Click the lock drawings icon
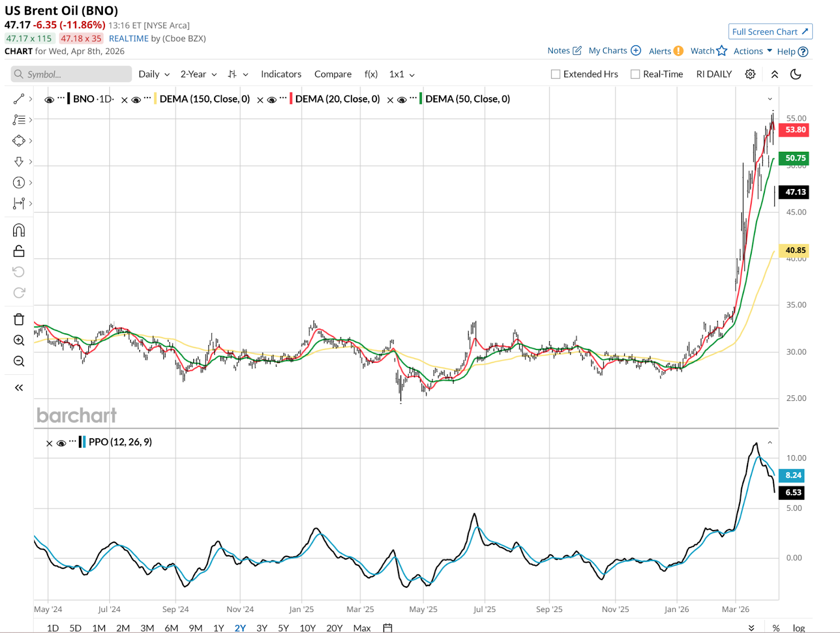Viewport: 840px width, 633px height. (x=19, y=251)
